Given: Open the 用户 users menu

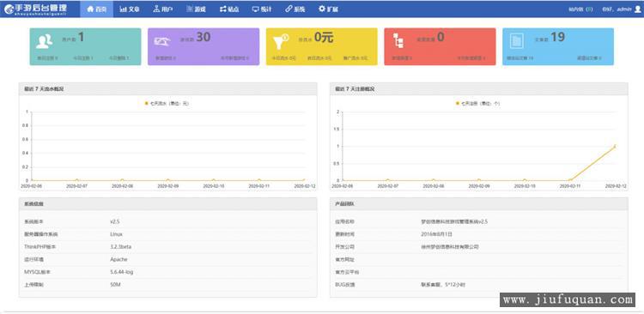Looking at the screenshot, I should coord(162,9).
